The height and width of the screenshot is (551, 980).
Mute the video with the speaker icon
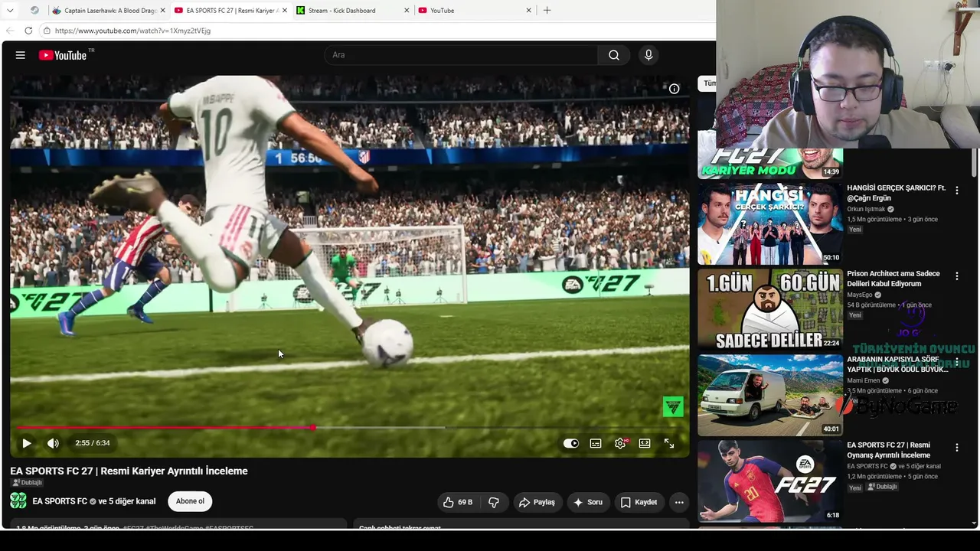[x=53, y=443]
